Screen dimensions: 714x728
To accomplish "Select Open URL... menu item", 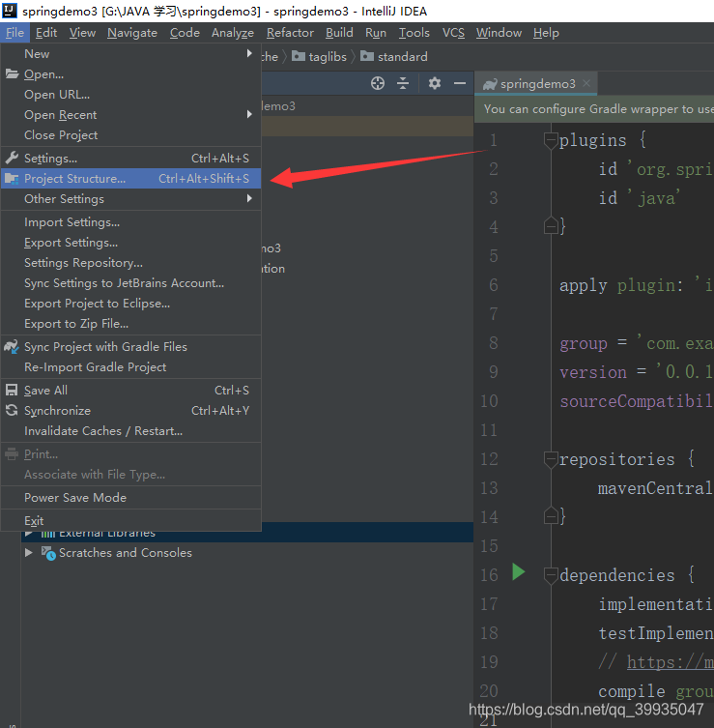I will [130, 94].
